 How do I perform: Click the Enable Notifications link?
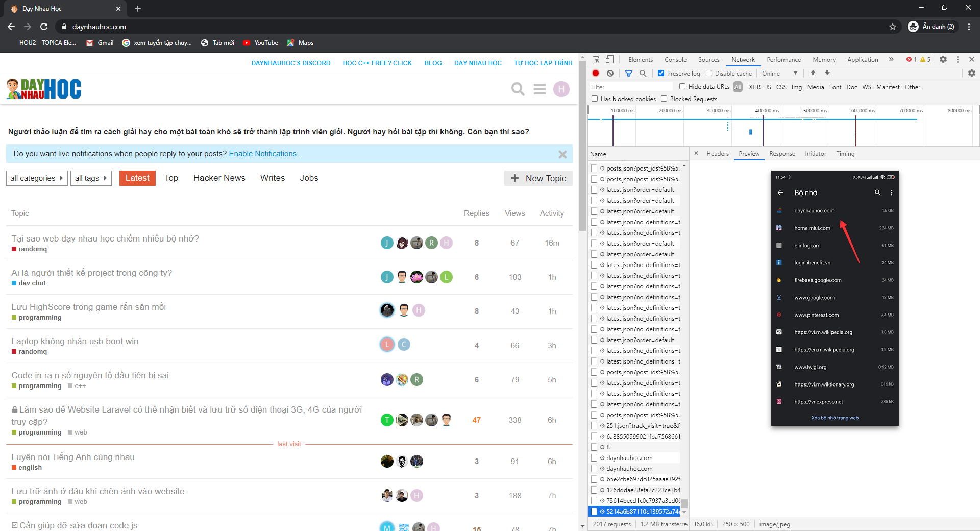click(x=262, y=154)
